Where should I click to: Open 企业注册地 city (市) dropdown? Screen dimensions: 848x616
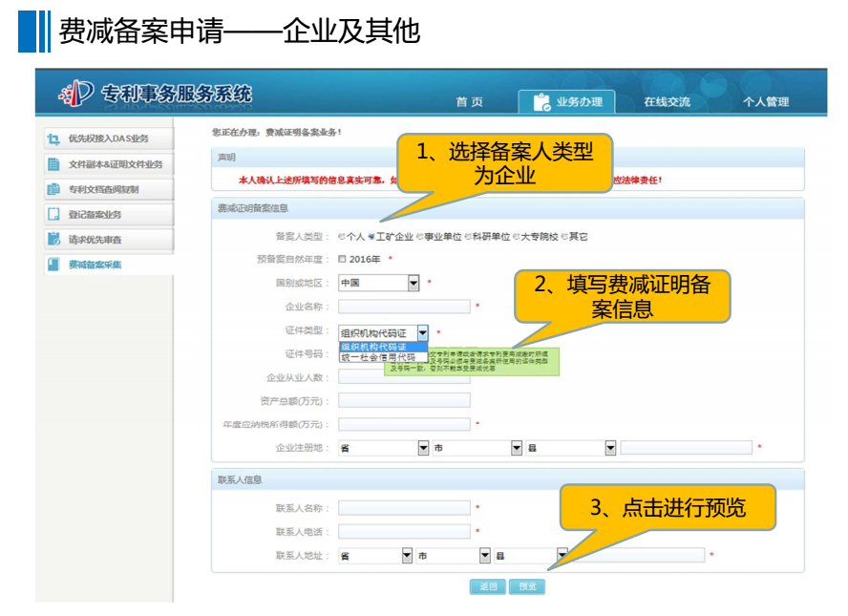click(x=477, y=448)
